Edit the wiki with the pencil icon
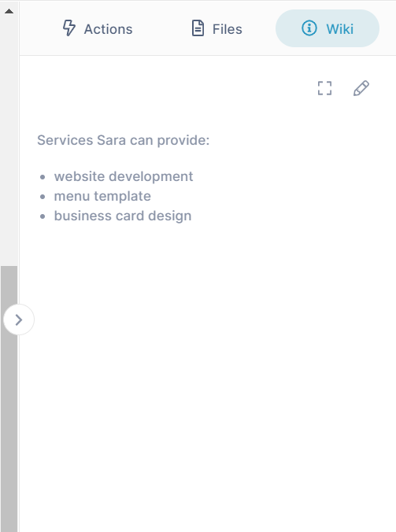The image size is (396, 532). coord(361,88)
